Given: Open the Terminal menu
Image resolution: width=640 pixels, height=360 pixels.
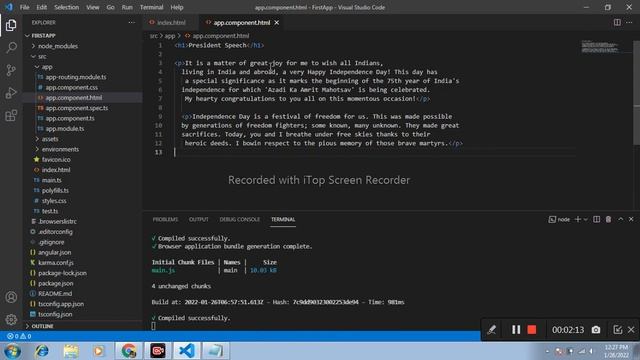Looking at the screenshot, I should pos(151,7).
